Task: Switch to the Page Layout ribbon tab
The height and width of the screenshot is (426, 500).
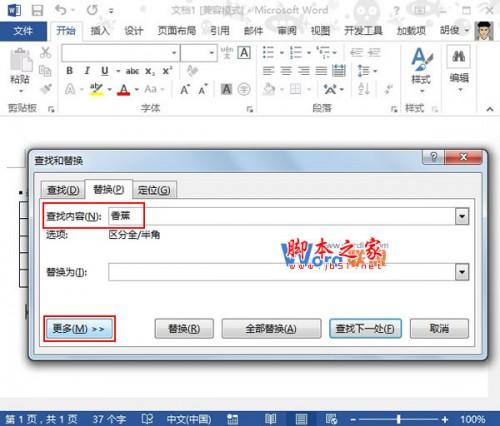Action: pyautogui.click(x=177, y=31)
